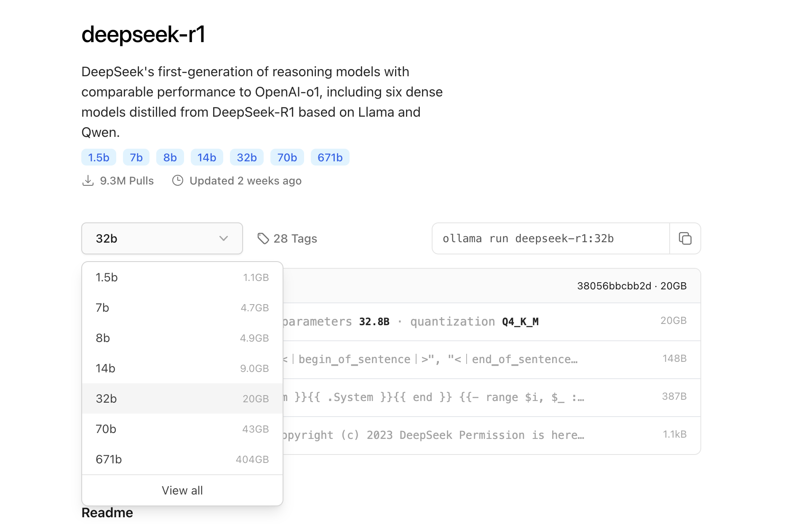The image size is (812, 524).
Task: Select the 8b 4.9GB list option
Action: [x=182, y=338]
